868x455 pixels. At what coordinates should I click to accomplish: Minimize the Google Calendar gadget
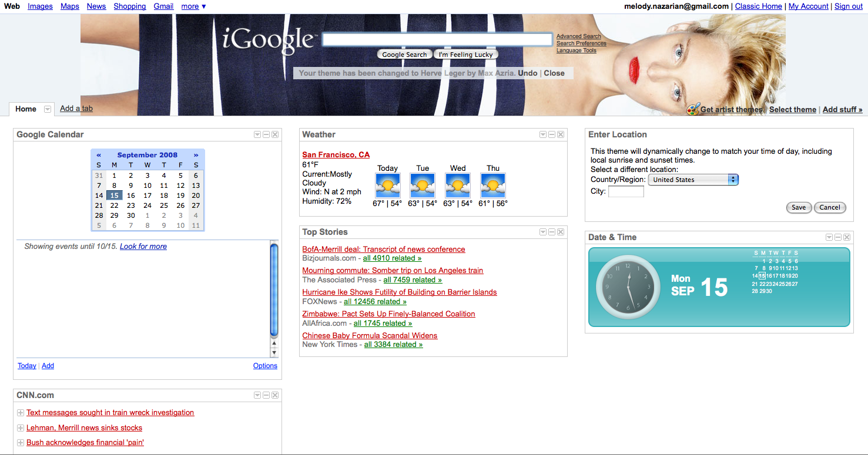(266, 134)
